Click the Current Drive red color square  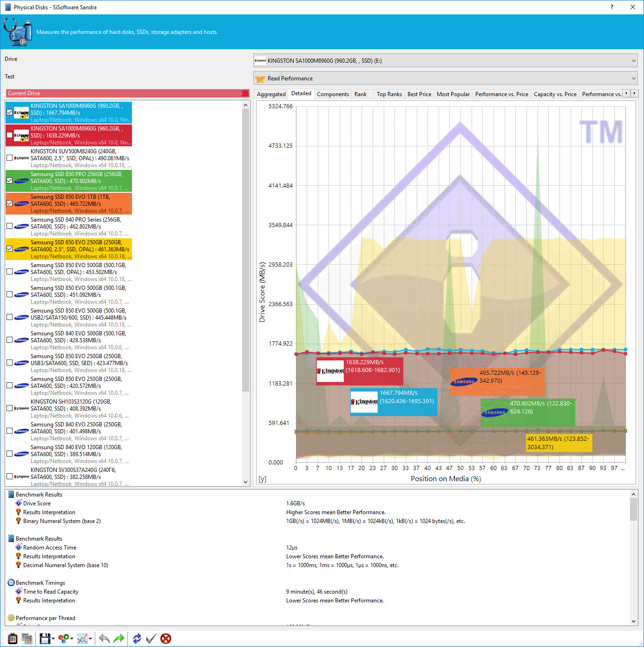coord(245,93)
